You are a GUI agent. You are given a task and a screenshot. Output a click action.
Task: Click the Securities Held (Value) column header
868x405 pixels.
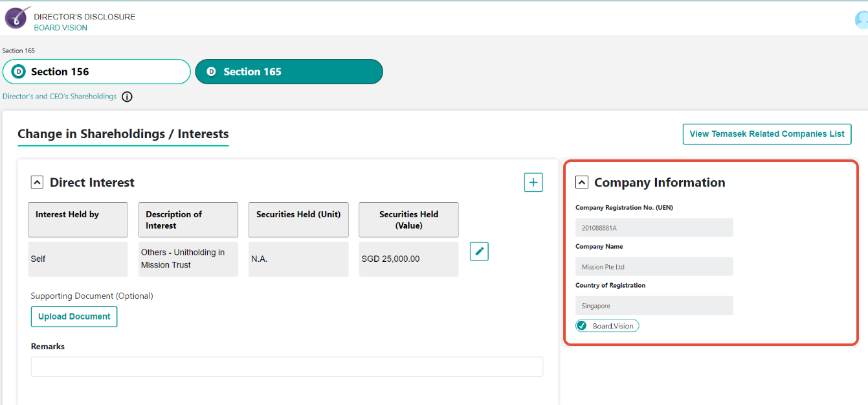pyautogui.click(x=409, y=220)
